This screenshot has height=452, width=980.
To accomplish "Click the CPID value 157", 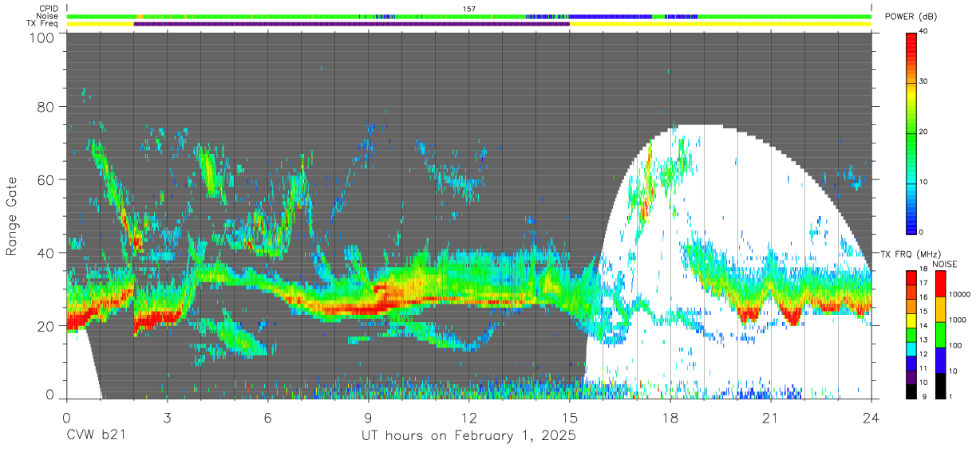I will [x=469, y=9].
